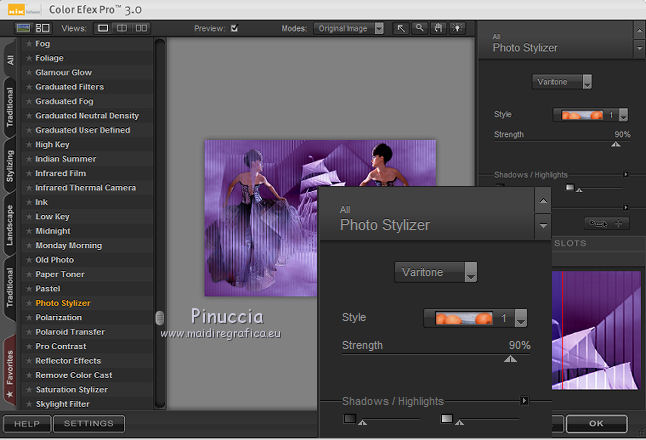Select side-by-side preview view

tap(143, 28)
